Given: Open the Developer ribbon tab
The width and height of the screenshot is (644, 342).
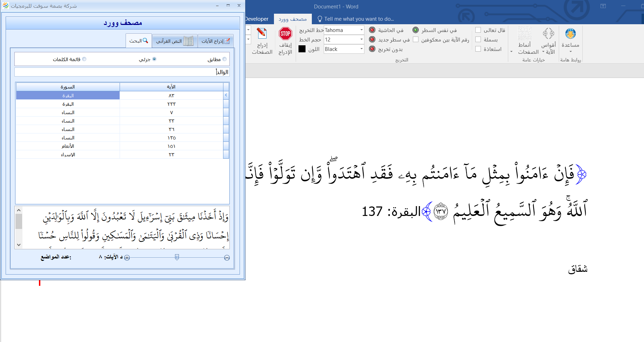Looking at the screenshot, I should pos(257,19).
